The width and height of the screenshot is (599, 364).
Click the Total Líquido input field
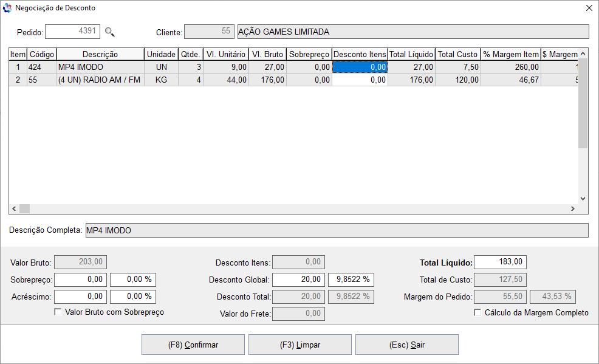(x=499, y=262)
